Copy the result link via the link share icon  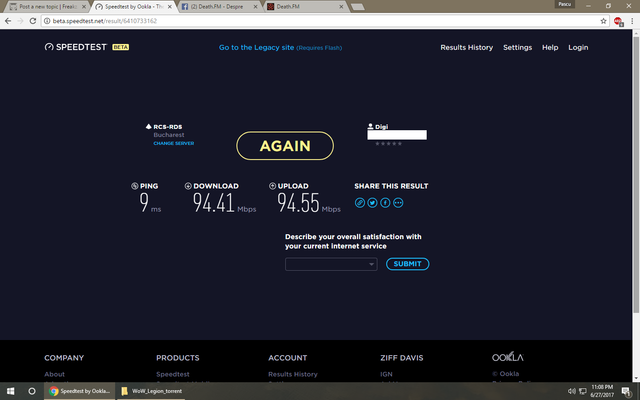[x=360, y=202]
